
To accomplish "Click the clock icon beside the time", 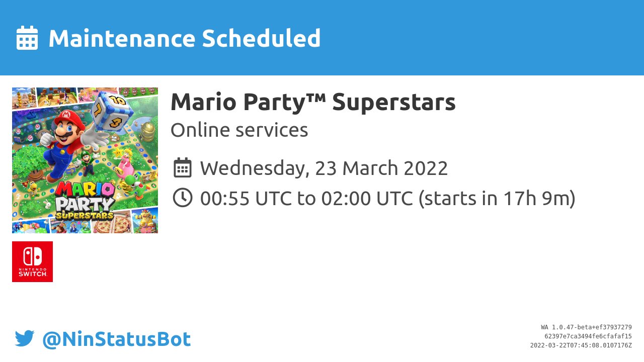I will pyautogui.click(x=183, y=198).
